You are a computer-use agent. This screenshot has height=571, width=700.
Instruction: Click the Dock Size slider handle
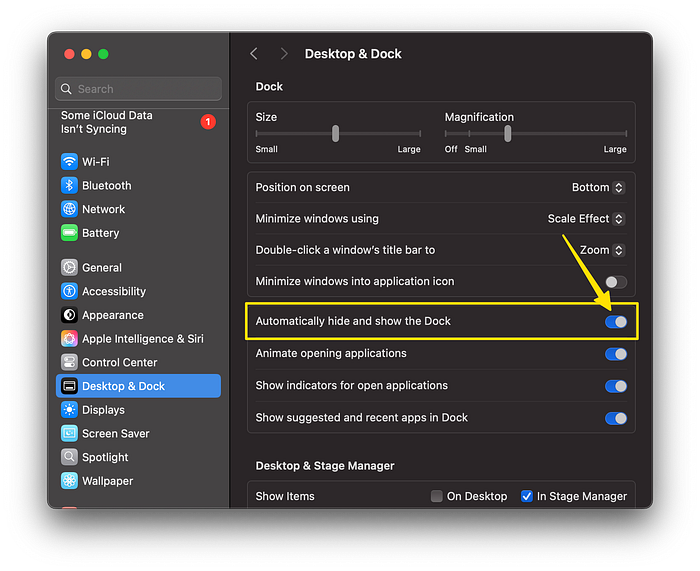pos(335,133)
